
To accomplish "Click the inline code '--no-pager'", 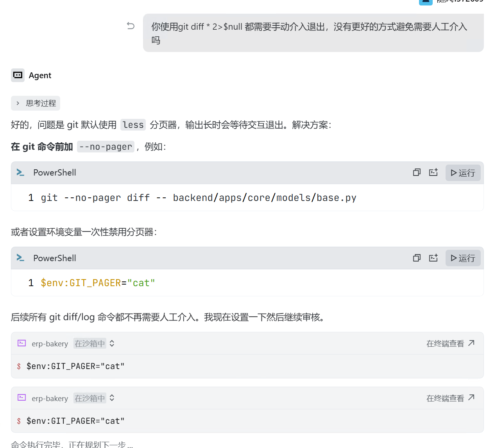I will (x=106, y=147).
